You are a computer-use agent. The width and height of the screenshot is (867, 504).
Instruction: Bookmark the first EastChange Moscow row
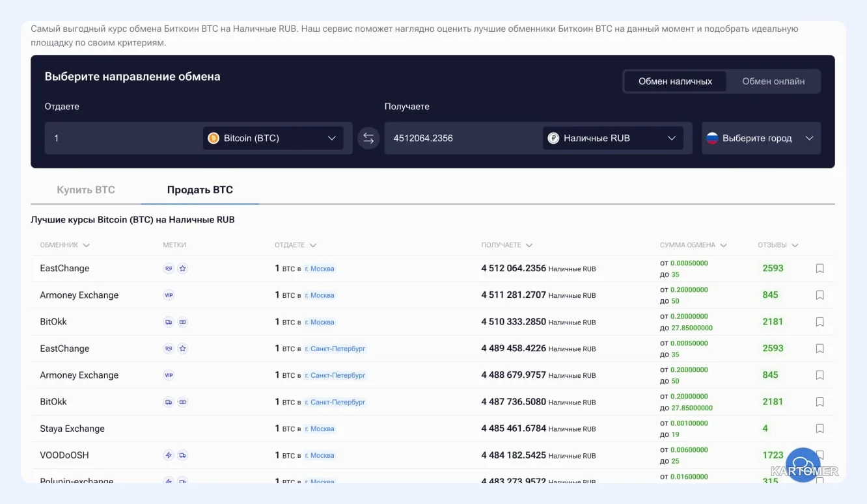[819, 269]
